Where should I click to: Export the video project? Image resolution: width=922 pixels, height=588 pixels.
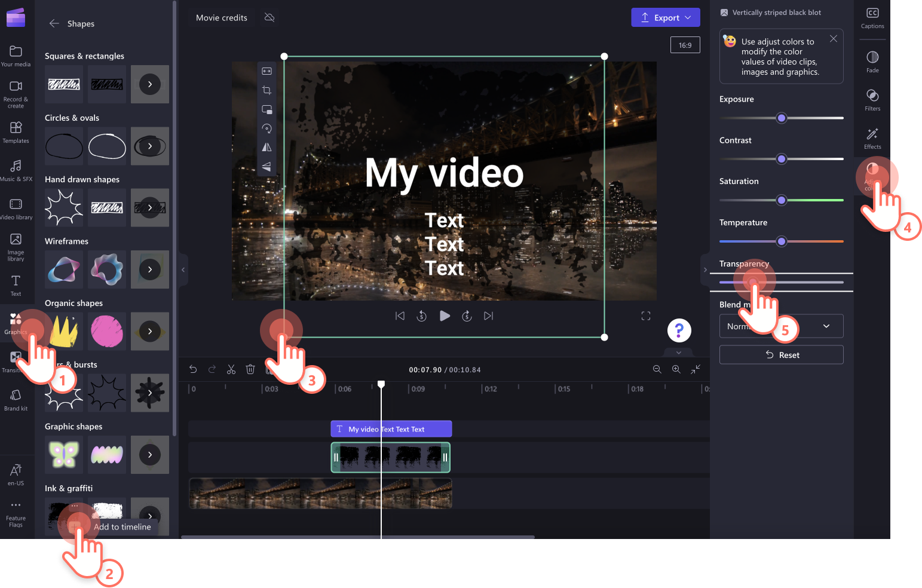665,17
